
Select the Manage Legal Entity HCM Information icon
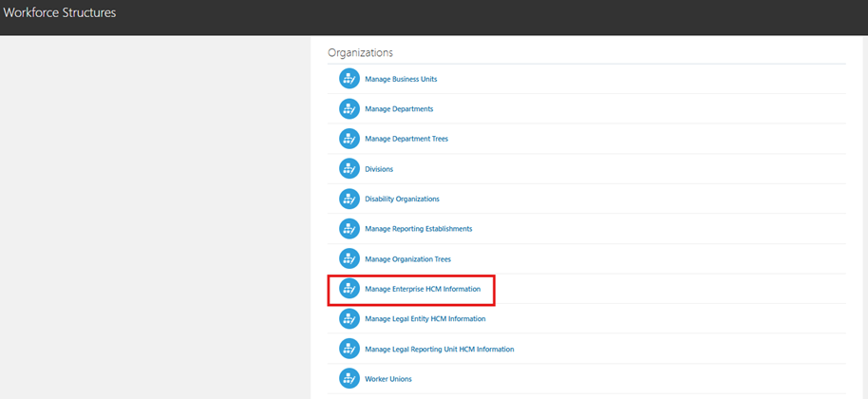click(349, 319)
